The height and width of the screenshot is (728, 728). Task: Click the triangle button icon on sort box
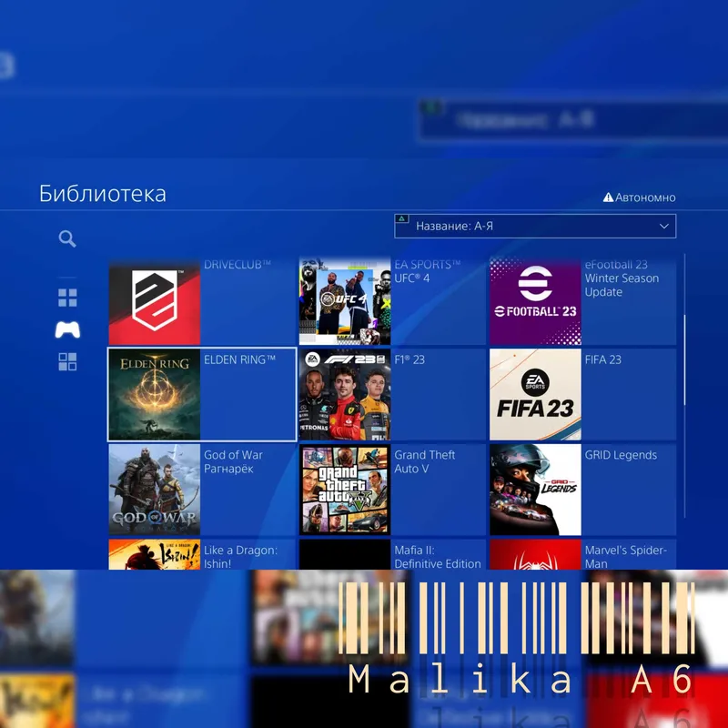point(402,218)
